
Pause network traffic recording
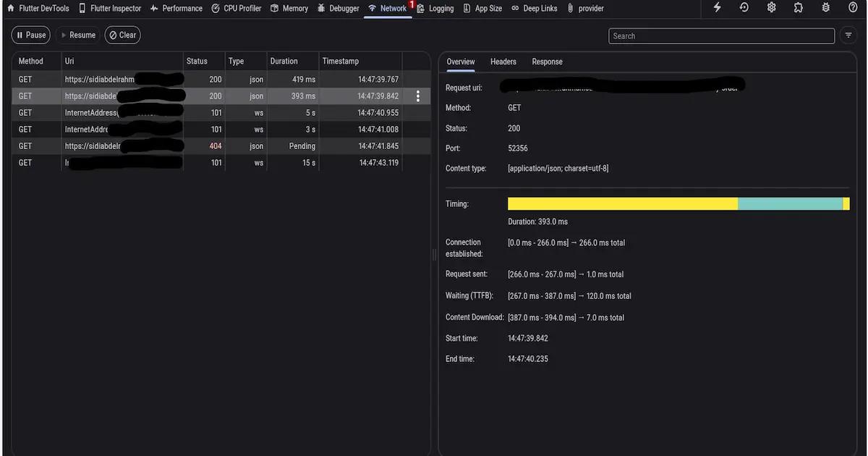[x=30, y=35]
